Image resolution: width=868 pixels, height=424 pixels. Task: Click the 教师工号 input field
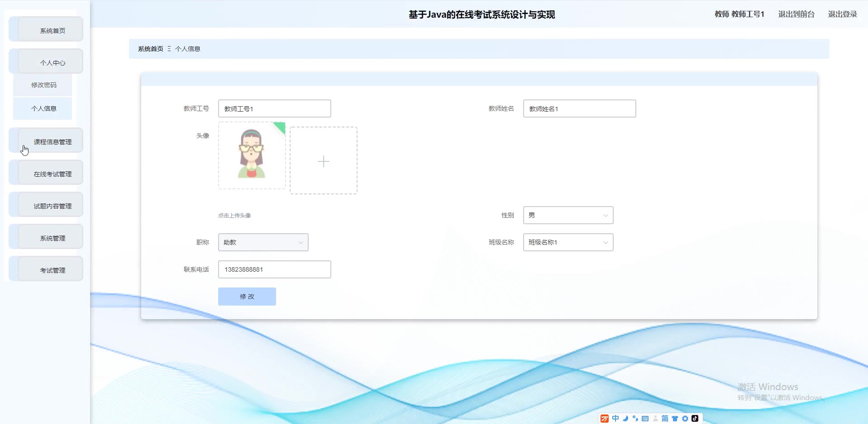pos(275,108)
